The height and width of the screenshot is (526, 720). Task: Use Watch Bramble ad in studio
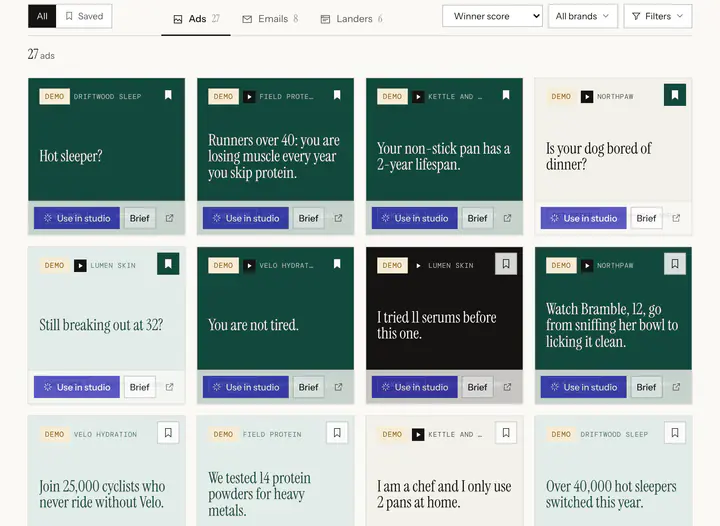pyautogui.click(x=584, y=387)
